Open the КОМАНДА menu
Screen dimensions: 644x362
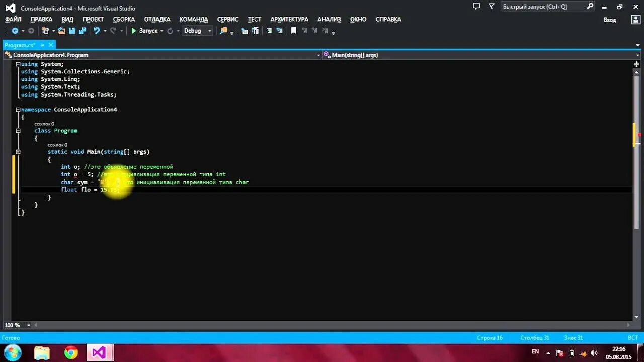194,19
